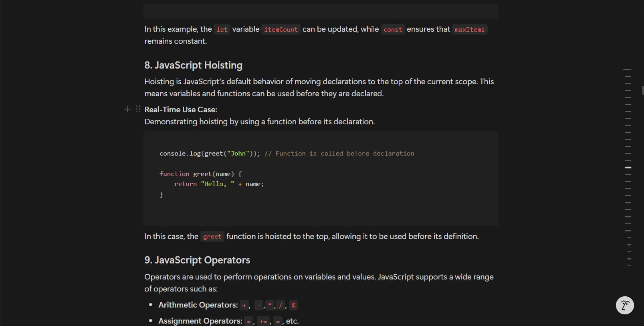Image resolution: width=644 pixels, height=326 pixels.
Task: Click the "+=" inline code in Assignment Operators
Action: (x=263, y=321)
